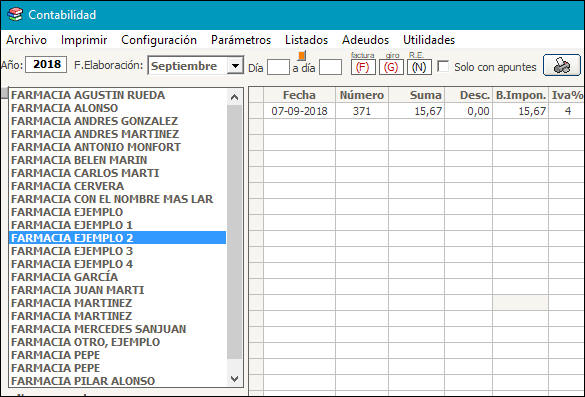This screenshot has width=585, height=397.
Task: Select highlighted FARMACIA EJEMPLO 2
Action: 117,238
